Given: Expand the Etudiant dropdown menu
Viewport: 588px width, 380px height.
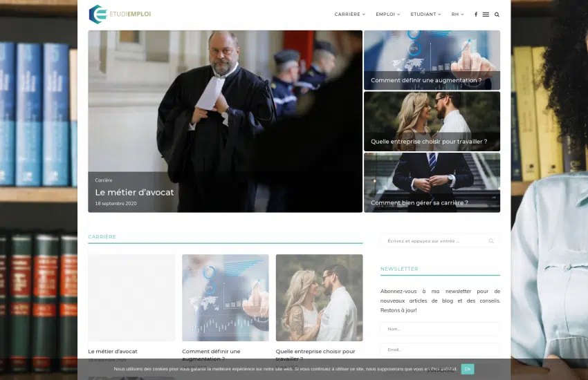Looking at the screenshot, I should click(x=425, y=15).
